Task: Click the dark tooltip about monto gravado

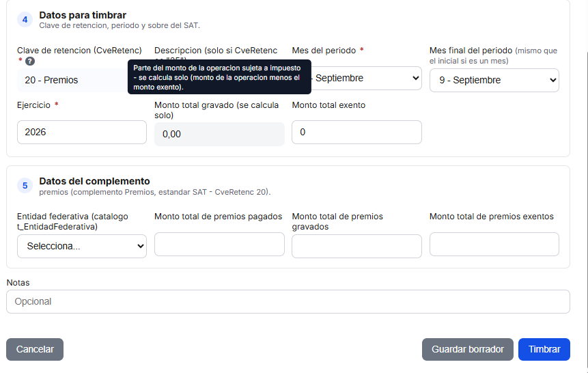Action: pyautogui.click(x=219, y=77)
